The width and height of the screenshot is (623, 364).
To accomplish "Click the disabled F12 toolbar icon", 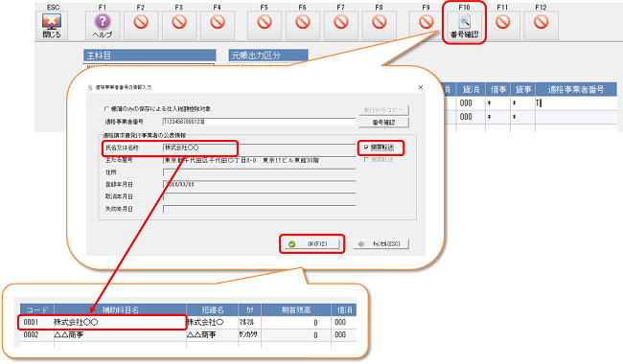I will [x=541, y=26].
